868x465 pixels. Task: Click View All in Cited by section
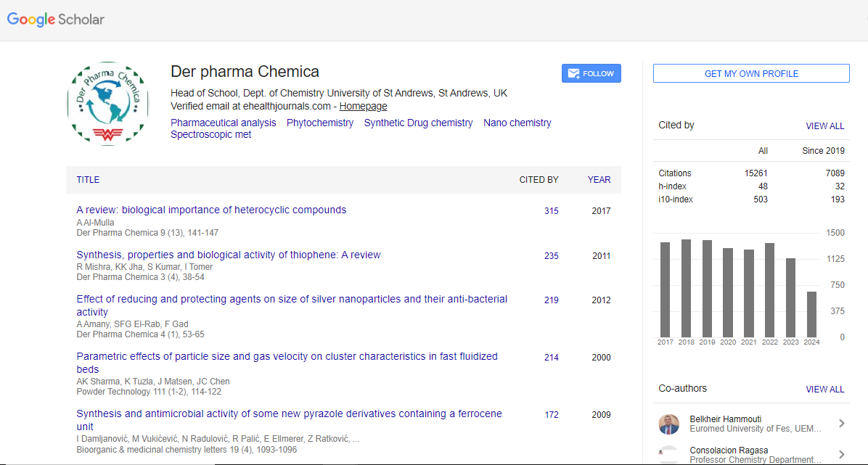pyautogui.click(x=824, y=125)
